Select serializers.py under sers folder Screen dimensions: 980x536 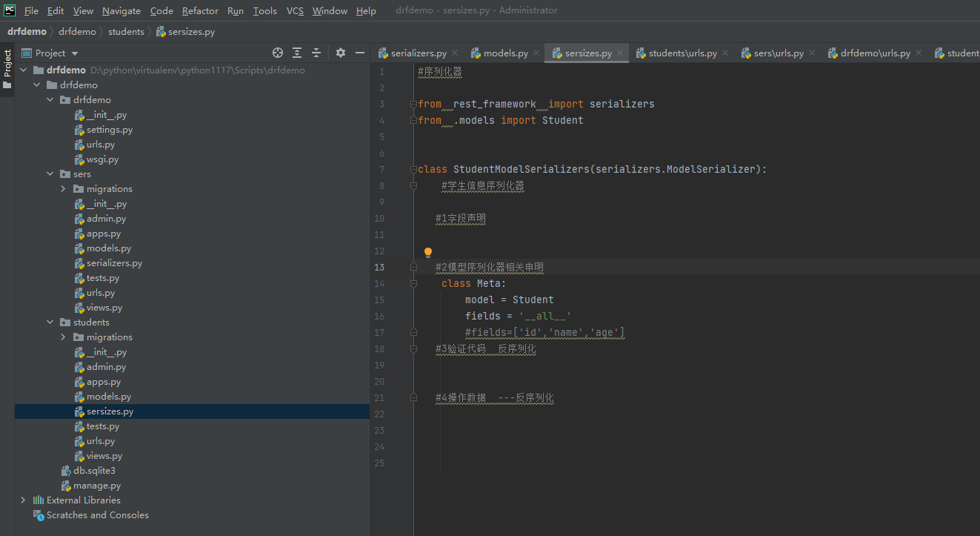(x=114, y=262)
